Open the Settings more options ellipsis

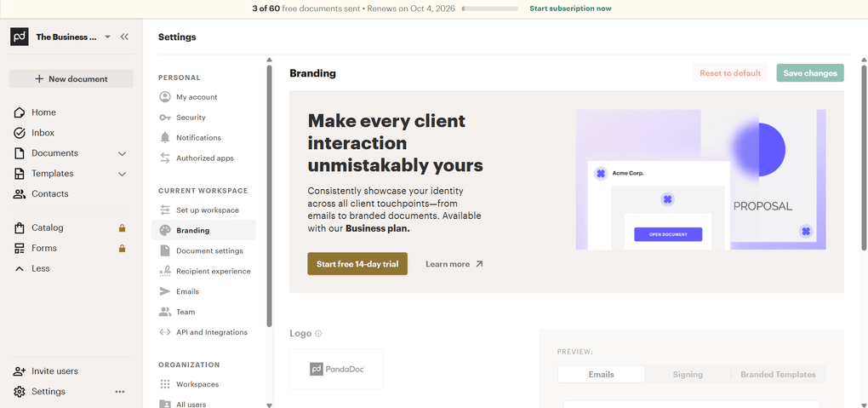pos(120,392)
